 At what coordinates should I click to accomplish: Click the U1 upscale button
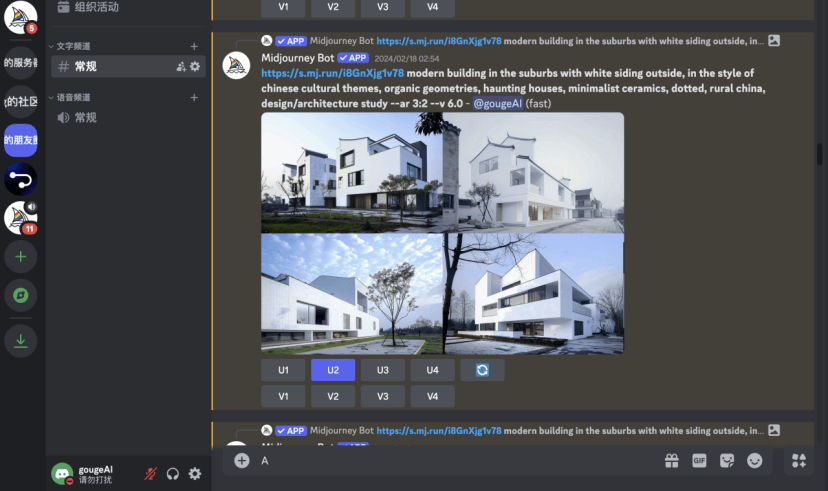pyautogui.click(x=283, y=370)
